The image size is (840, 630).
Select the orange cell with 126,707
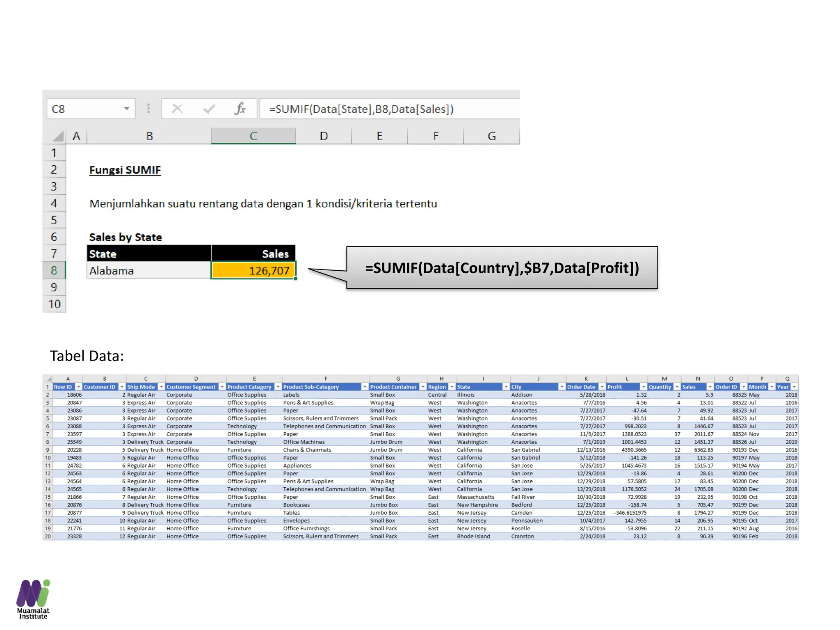(253, 271)
